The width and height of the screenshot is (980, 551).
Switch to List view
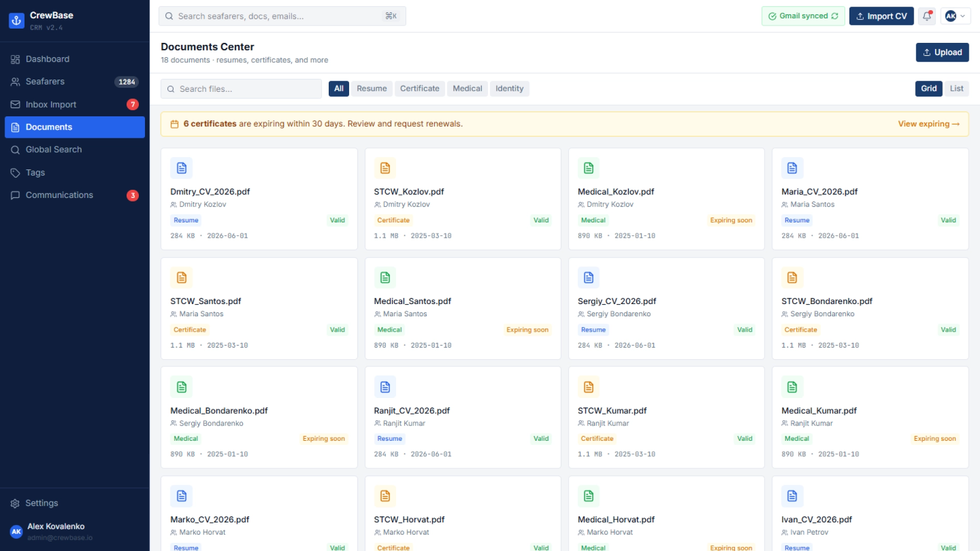pos(957,89)
